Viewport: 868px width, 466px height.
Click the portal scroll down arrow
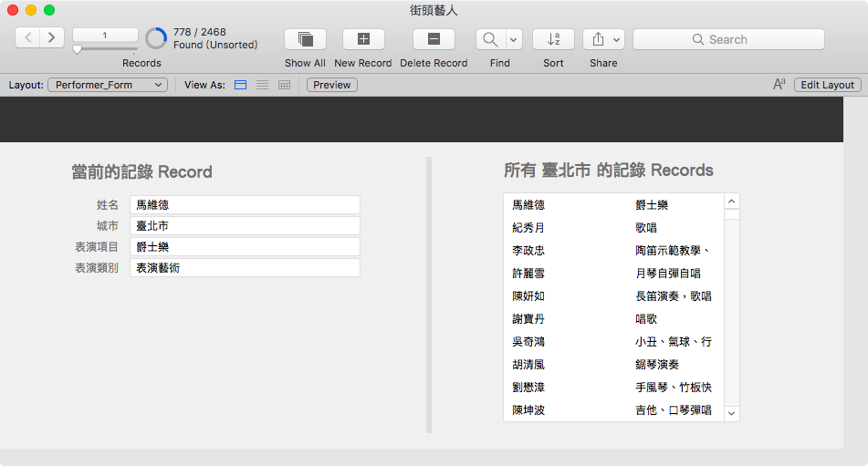(x=732, y=413)
